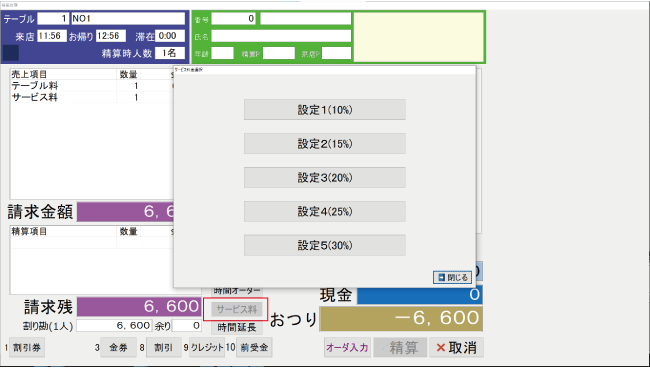
Task: Select 金券 payment button
Action: tap(119, 348)
